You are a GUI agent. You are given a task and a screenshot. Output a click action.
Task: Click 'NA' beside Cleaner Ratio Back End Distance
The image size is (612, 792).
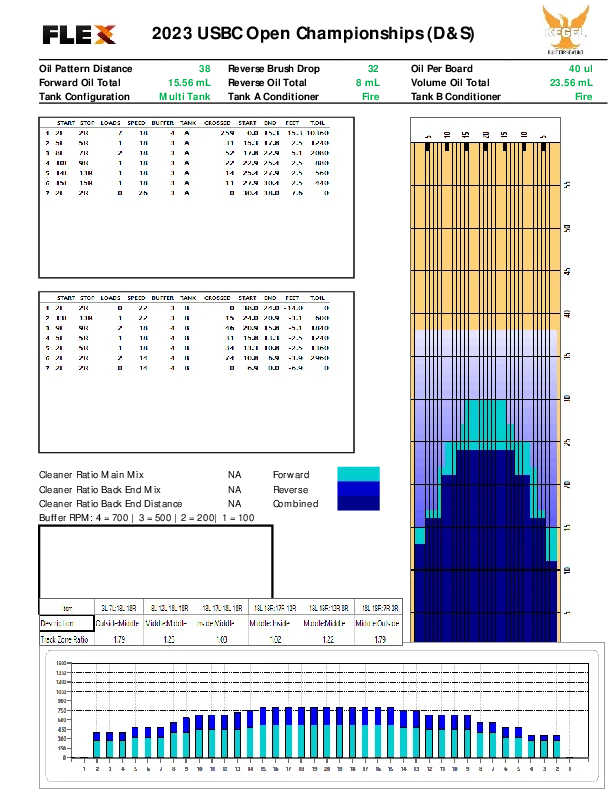235,504
